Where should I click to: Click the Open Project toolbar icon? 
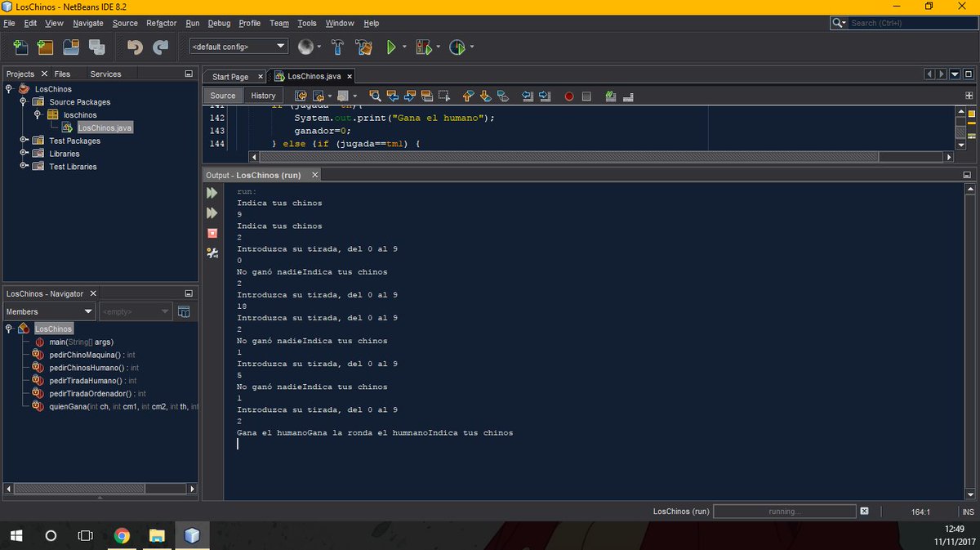[x=71, y=47]
